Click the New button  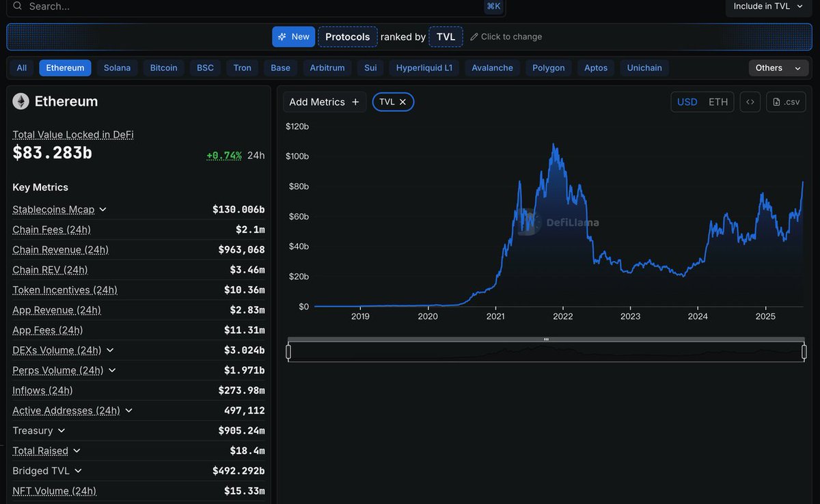(x=293, y=37)
